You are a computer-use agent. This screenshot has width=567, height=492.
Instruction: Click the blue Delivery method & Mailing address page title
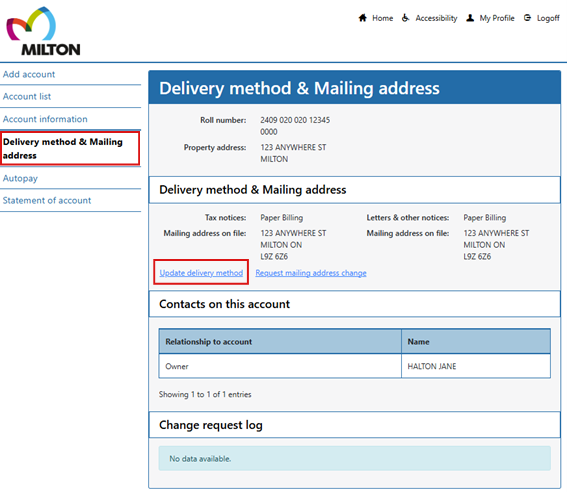click(x=299, y=88)
